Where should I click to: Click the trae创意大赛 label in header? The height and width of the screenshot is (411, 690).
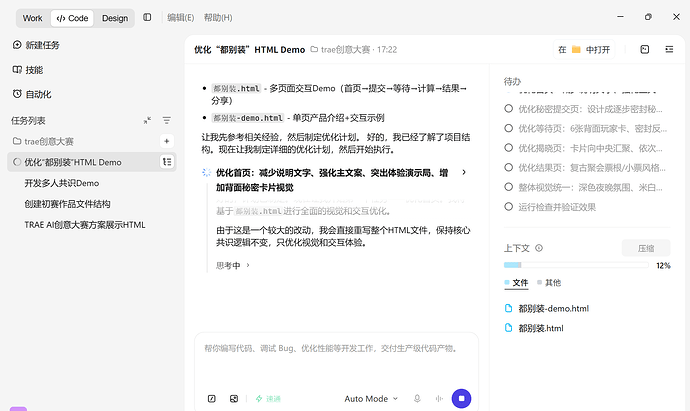[x=345, y=50]
